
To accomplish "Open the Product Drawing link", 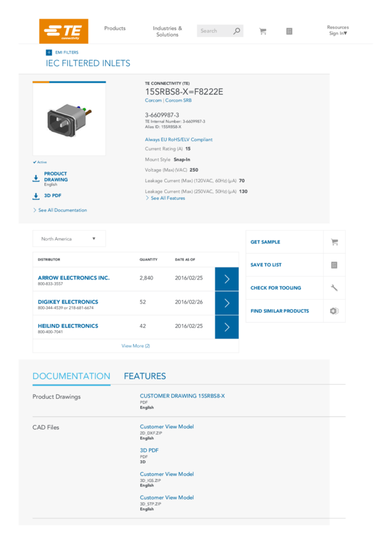I will [x=56, y=177].
